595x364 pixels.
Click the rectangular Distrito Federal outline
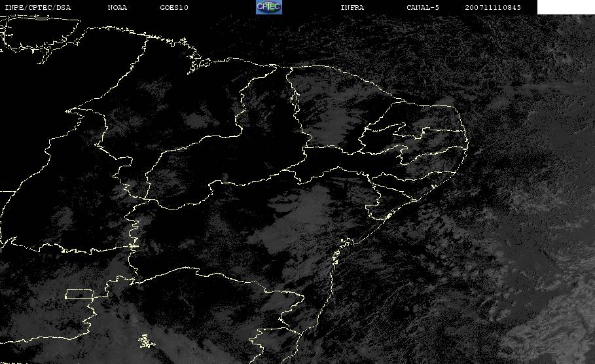[79, 294]
